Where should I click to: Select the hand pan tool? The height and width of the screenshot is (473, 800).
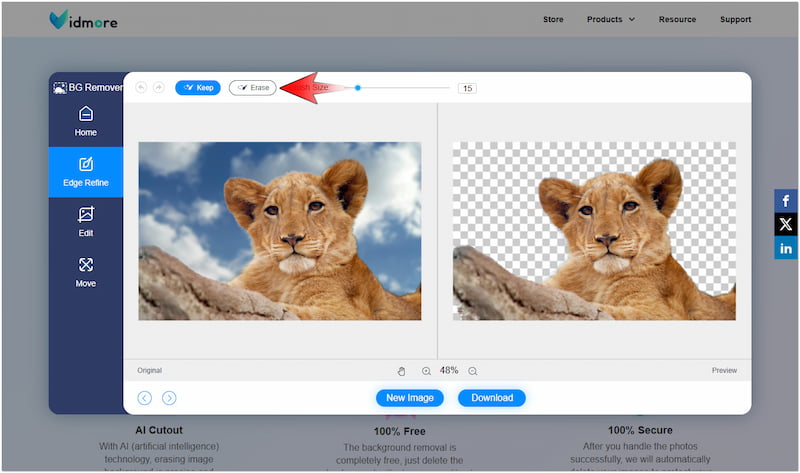tap(402, 371)
